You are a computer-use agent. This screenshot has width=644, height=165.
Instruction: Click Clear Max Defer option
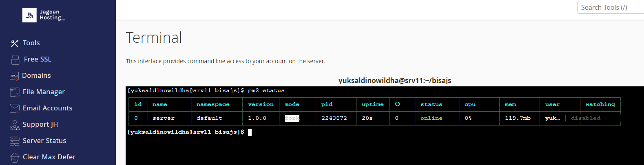49,157
